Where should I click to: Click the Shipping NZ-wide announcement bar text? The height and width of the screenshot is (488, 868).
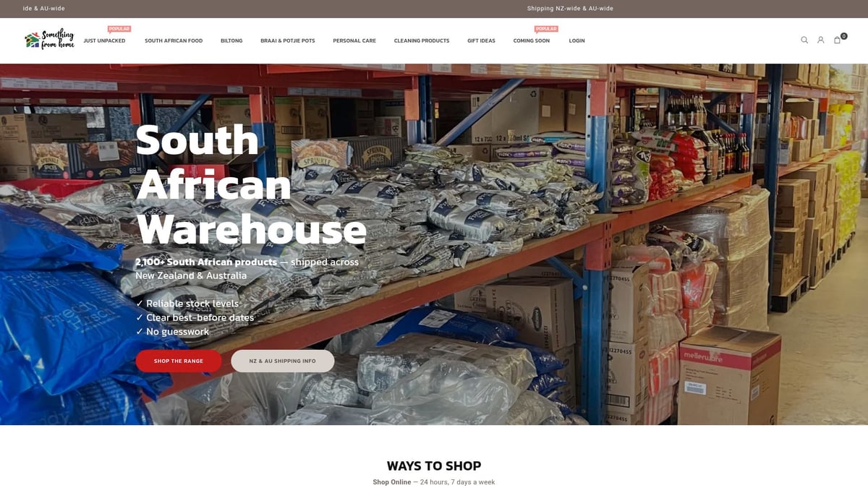(570, 9)
